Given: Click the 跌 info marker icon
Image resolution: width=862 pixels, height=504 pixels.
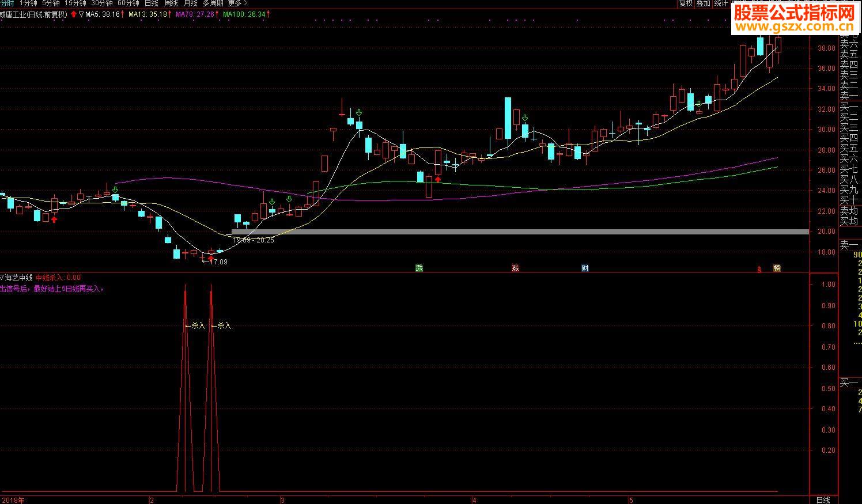Looking at the screenshot, I should (x=419, y=268).
